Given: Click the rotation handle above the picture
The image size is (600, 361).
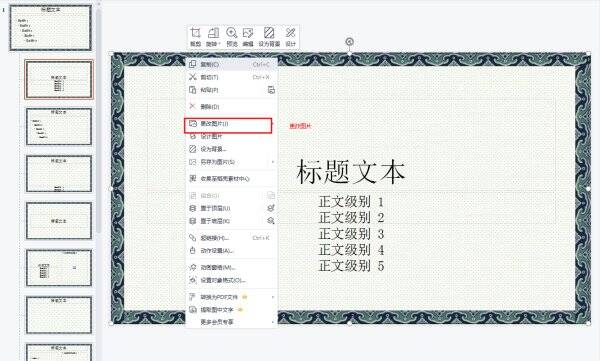Looking at the screenshot, I should [x=349, y=41].
